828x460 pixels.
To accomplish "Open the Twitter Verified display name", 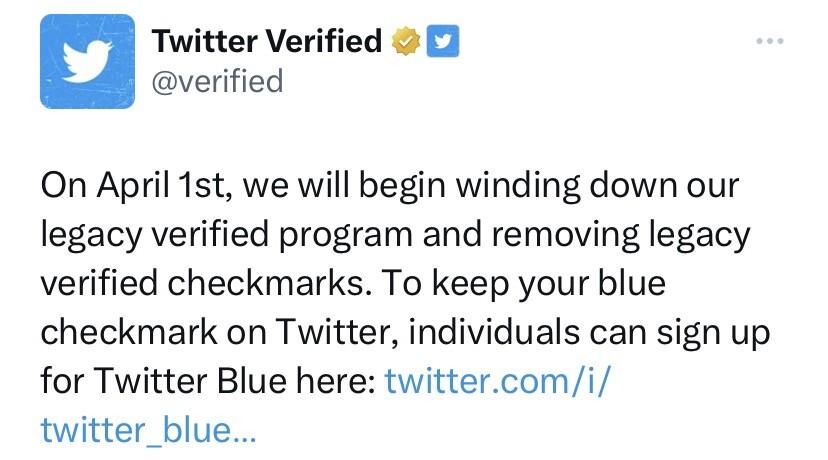I will click(266, 41).
